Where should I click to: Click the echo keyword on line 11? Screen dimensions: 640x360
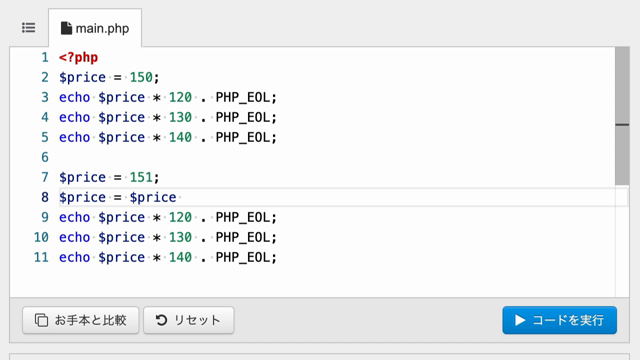coord(74,258)
